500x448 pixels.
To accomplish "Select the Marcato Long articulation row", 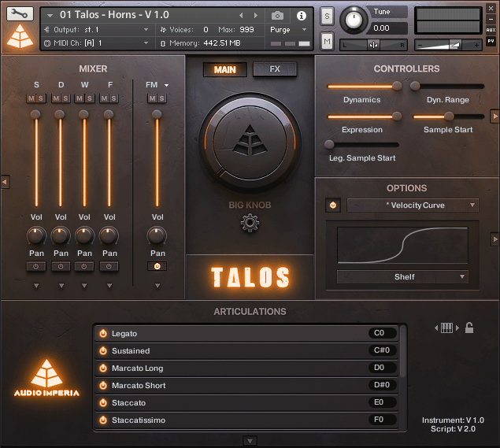I will coord(246,368).
